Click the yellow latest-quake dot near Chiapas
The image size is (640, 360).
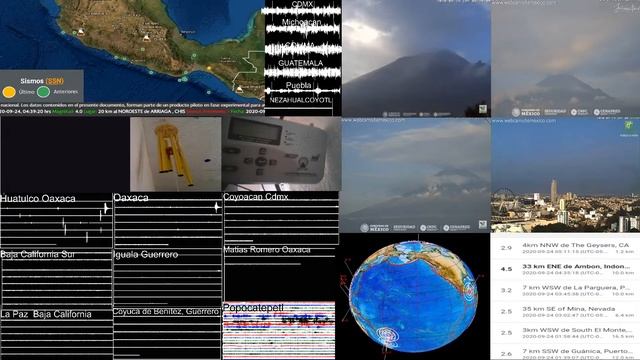(x=209, y=68)
